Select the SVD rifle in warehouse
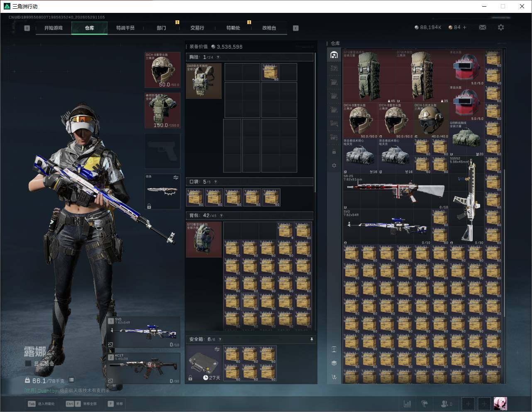The height and width of the screenshot is (412, 532). click(x=387, y=227)
